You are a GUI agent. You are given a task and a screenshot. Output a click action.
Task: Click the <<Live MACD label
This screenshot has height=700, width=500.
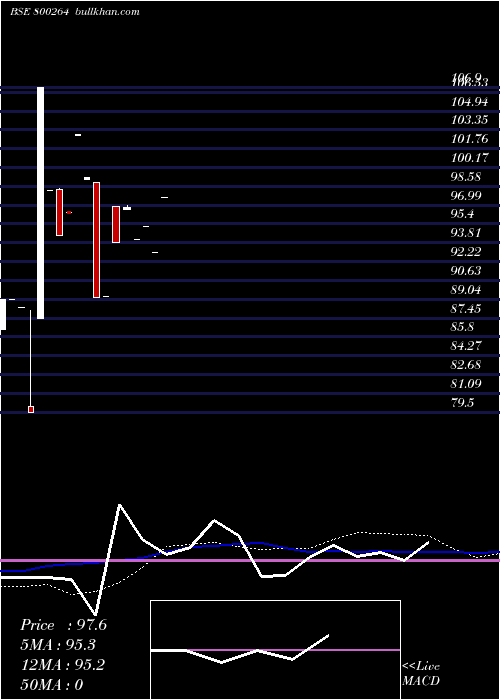point(421,673)
